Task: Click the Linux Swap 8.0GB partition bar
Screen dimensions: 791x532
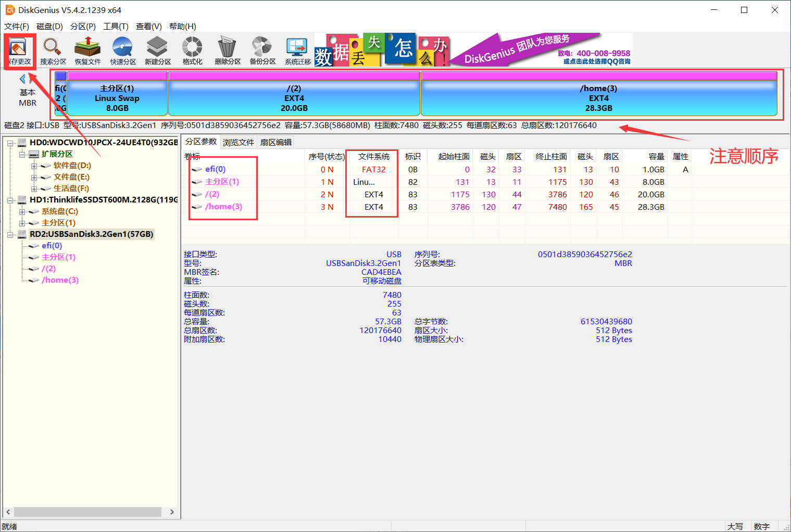Action: 117,94
